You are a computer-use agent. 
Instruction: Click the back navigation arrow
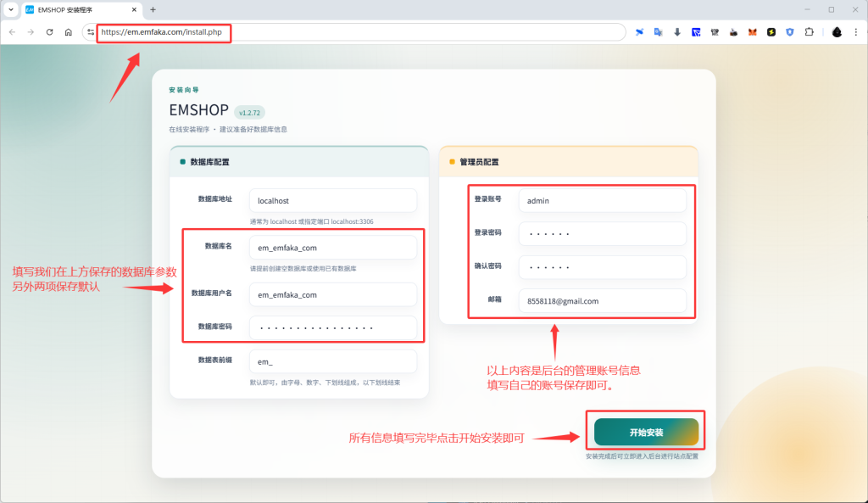(14, 31)
